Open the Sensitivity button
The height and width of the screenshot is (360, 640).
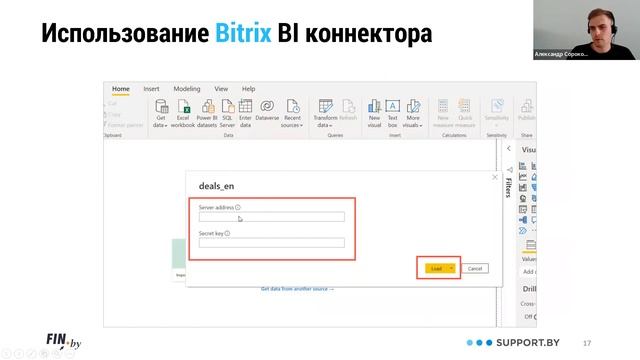click(497, 113)
